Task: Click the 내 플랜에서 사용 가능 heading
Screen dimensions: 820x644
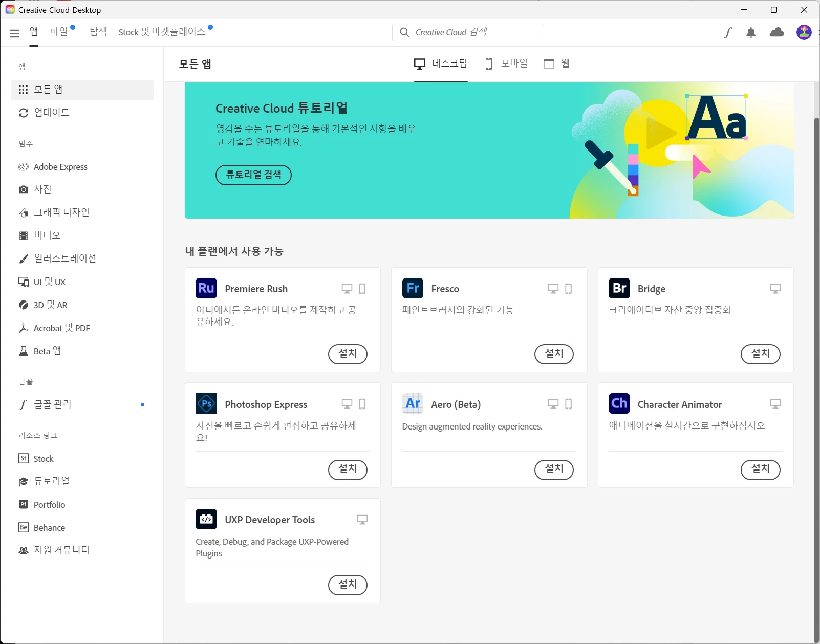Action: (x=234, y=251)
